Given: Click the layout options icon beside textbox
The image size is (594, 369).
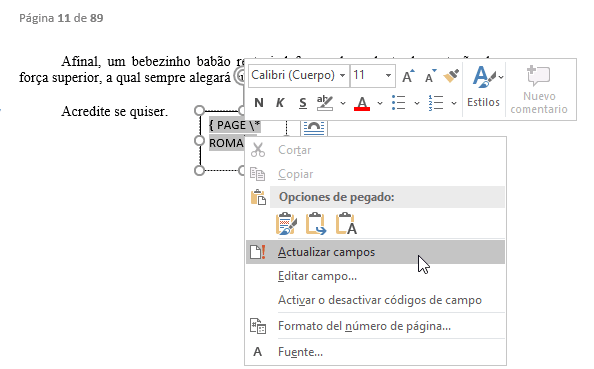Looking at the screenshot, I should pyautogui.click(x=314, y=128).
